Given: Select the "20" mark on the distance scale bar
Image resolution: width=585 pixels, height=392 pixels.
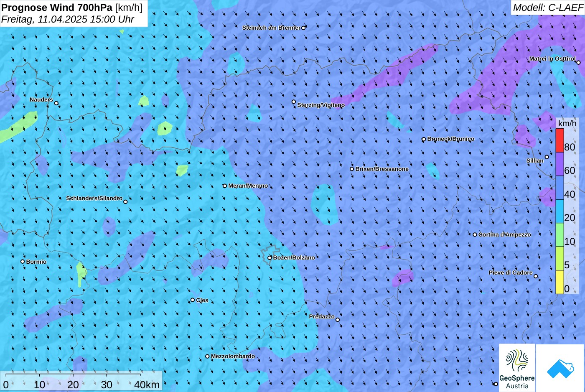Looking at the screenshot, I should (x=73, y=385).
